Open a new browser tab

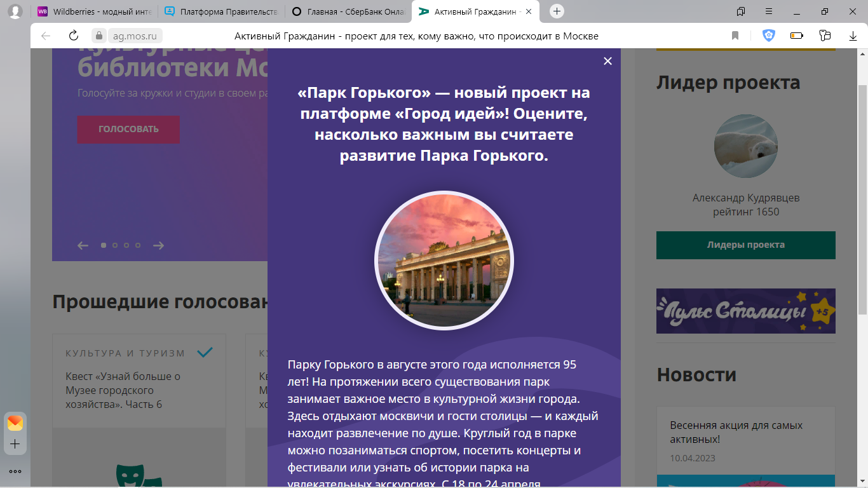point(557,11)
